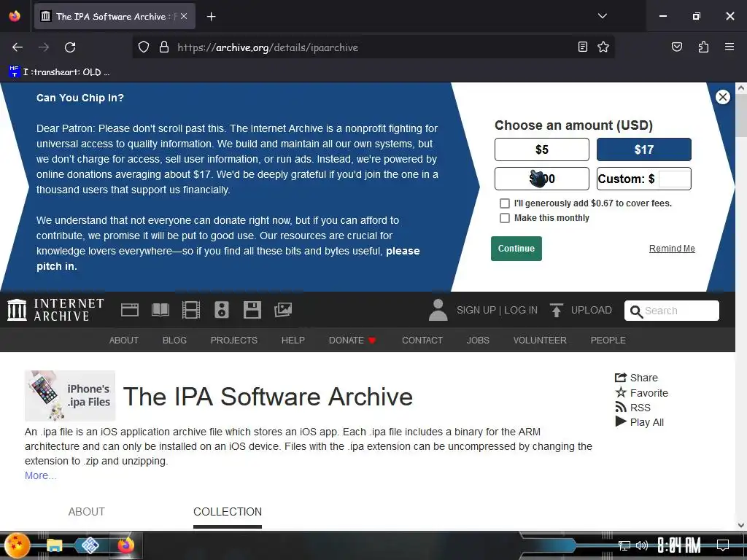Click the green Continue button
The width and height of the screenshot is (747, 560).
coord(516,249)
